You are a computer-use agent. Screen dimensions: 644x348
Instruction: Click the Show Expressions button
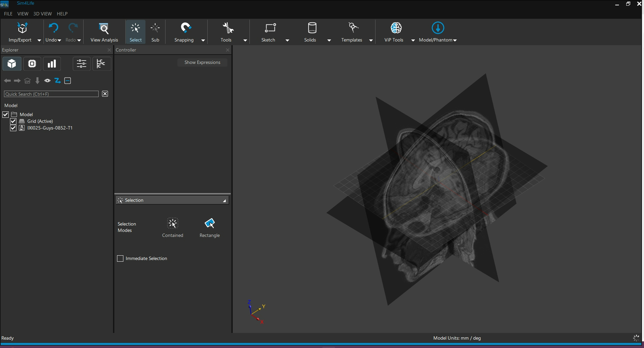point(202,62)
